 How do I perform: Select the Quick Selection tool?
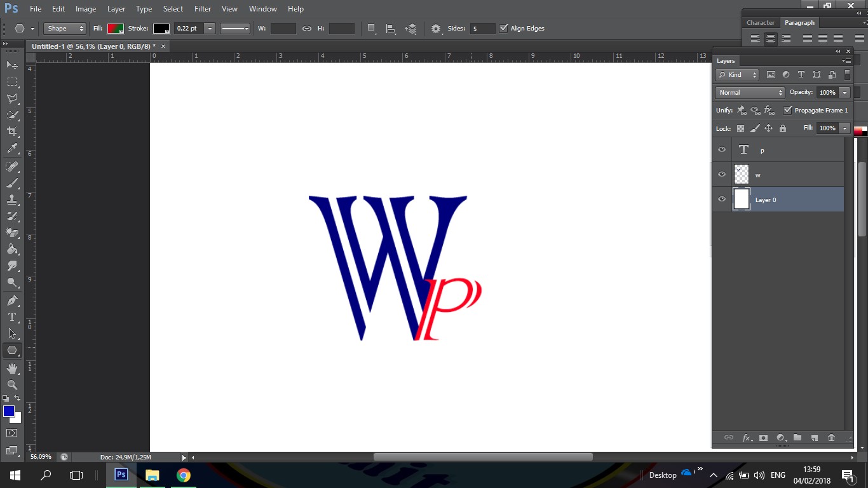coord(12,115)
